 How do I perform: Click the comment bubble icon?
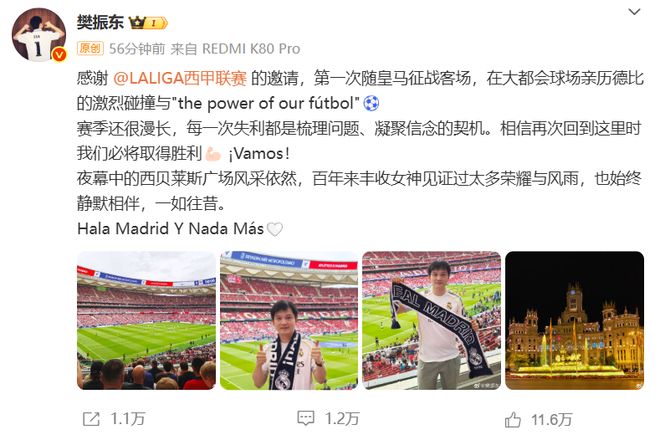tap(306, 419)
